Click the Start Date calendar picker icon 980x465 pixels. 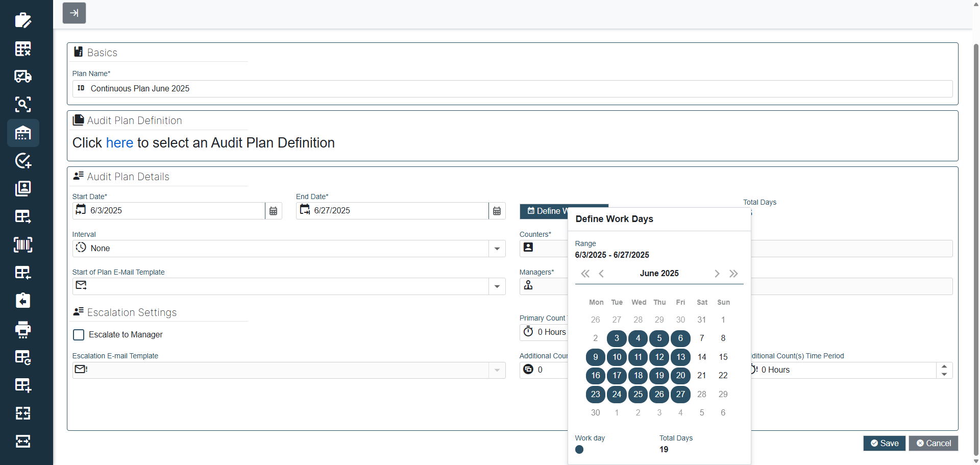click(274, 211)
